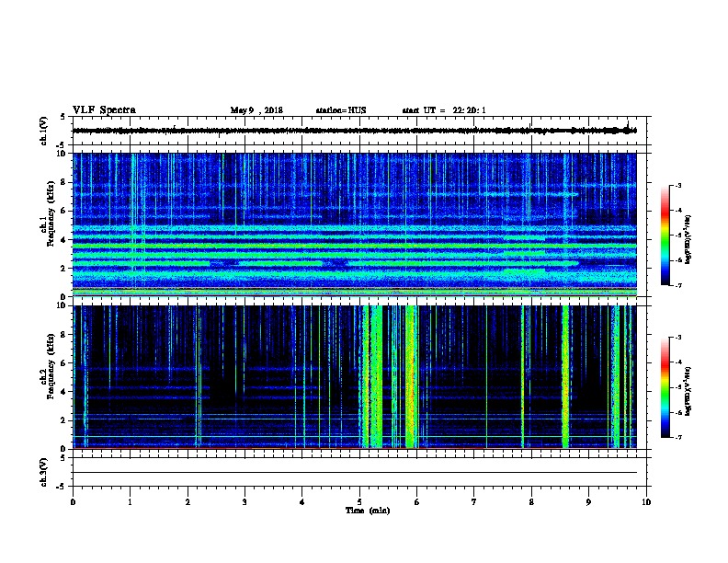728x563 pixels.
Task: Click the ch.2 spectrogram color scale bar
Action: coord(665,387)
